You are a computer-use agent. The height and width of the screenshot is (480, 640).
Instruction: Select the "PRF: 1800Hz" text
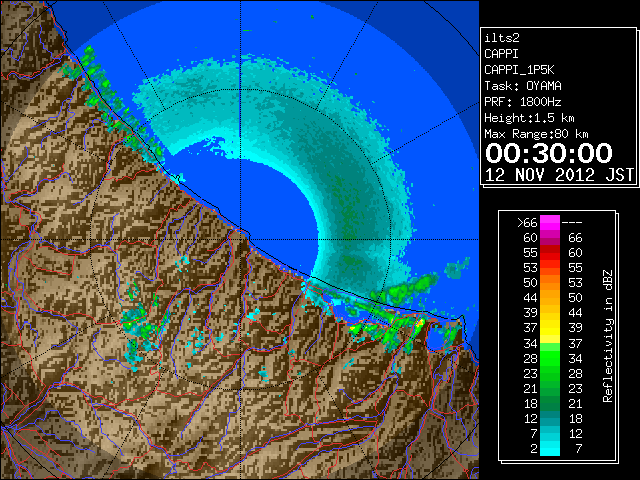(523, 102)
